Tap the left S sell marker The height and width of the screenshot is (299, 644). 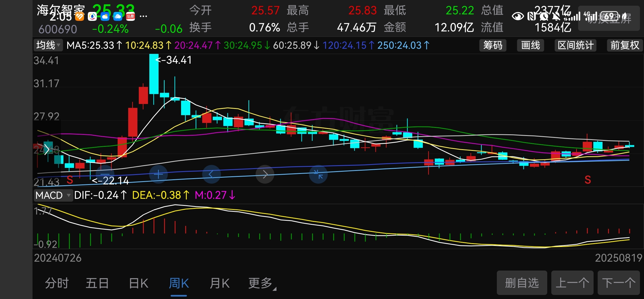70,180
